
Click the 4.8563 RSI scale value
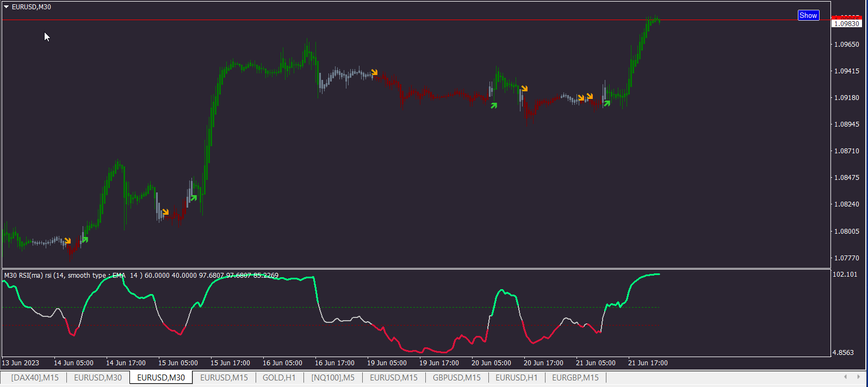click(x=843, y=353)
